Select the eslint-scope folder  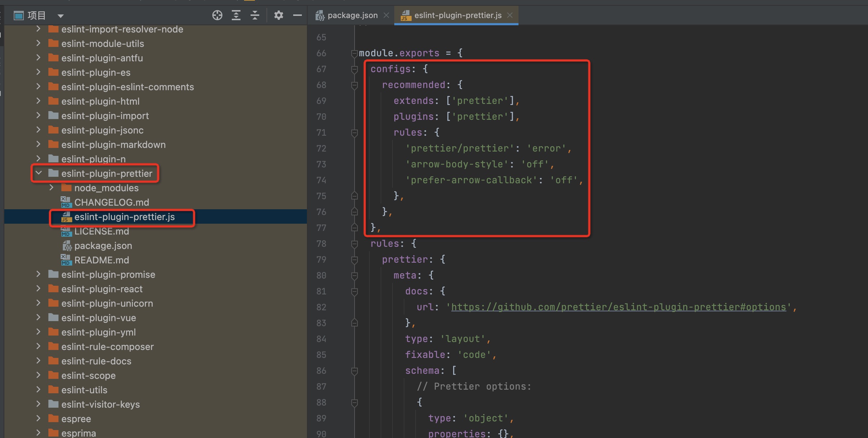[88, 376]
